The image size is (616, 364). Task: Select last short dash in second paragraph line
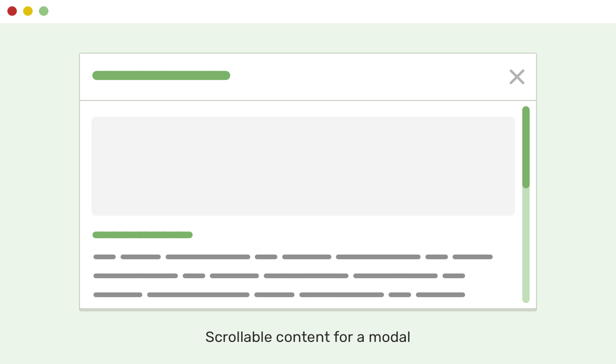tap(453, 276)
